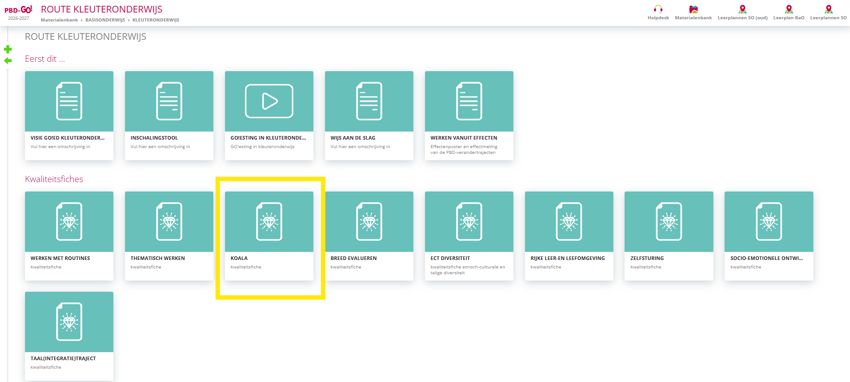Click the Helpdesk label in top menu

tap(658, 18)
